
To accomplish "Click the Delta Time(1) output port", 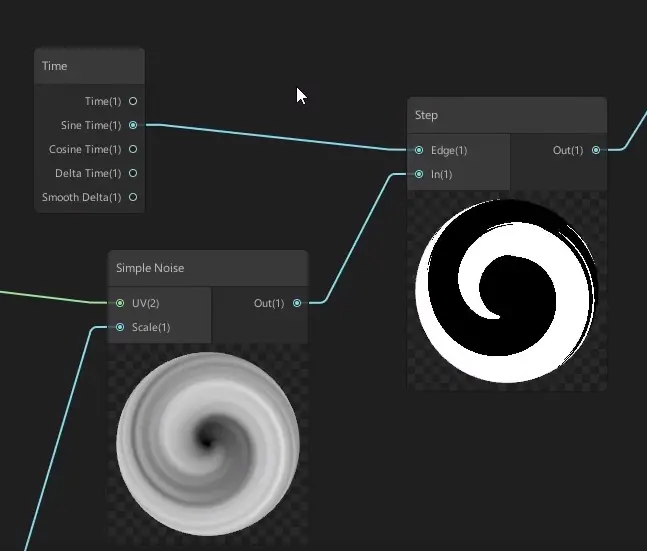I will [133, 173].
